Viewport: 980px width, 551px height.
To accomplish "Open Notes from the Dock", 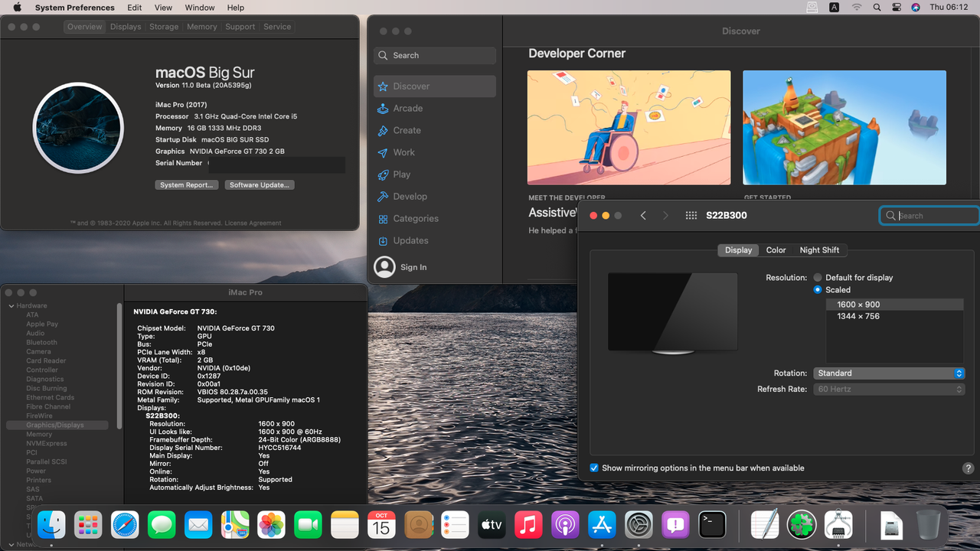I will pyautogui.click(x=345, y=525).
